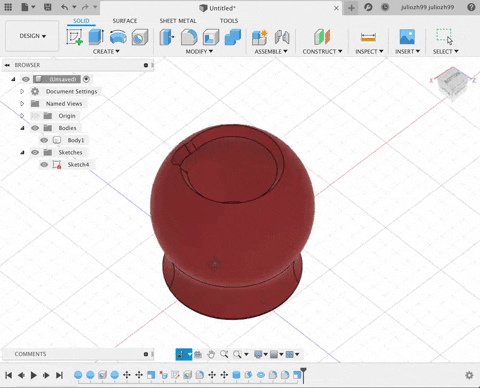This screenshot has width=480, height=388.
Task: Open the MODIFY dropdown menu
Action: click(199, 52)
